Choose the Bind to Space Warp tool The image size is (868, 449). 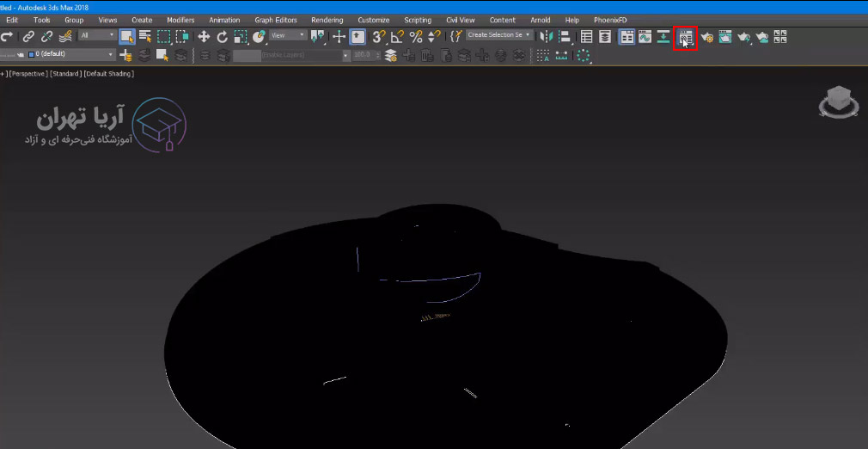click(65, 37)
